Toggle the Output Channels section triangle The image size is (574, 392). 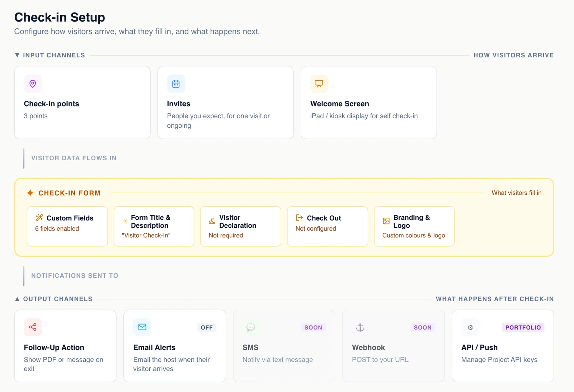click(x=17, y=299)
